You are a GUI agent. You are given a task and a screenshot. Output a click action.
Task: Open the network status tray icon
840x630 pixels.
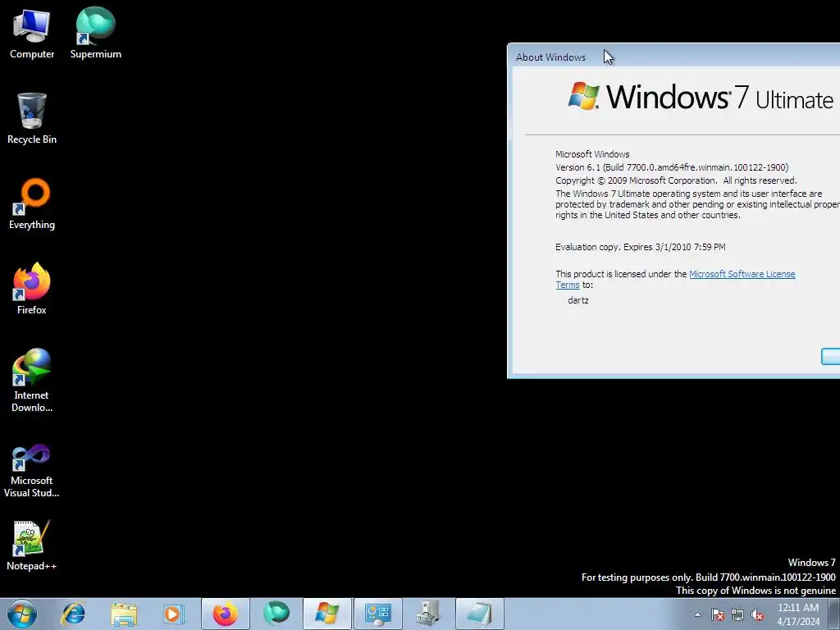[x=737, y=614]
